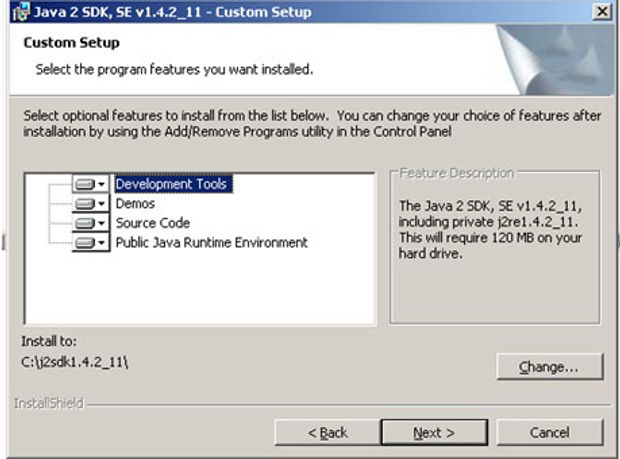Open the Public Java Runtime Environment feature dropdown
620x459 pixels.
coord(91,242)
